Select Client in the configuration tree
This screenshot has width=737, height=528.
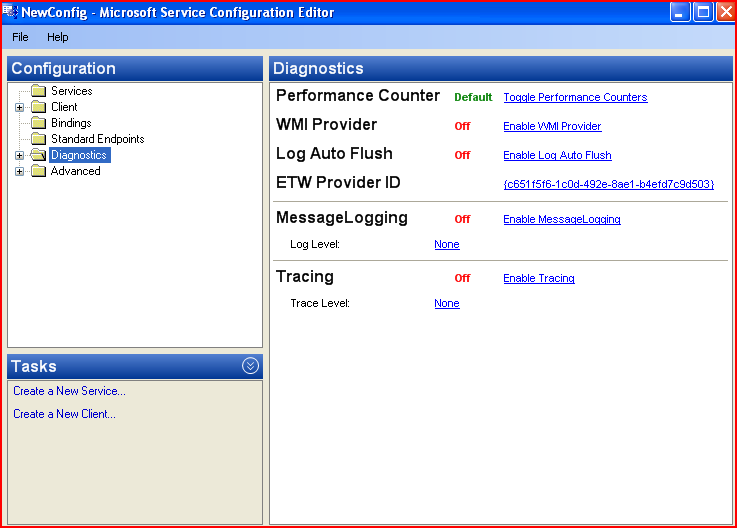(x=64, y=107)
